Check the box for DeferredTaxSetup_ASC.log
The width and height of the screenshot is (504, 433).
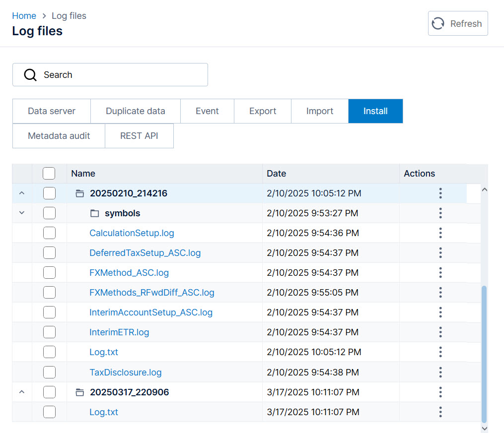49,253
